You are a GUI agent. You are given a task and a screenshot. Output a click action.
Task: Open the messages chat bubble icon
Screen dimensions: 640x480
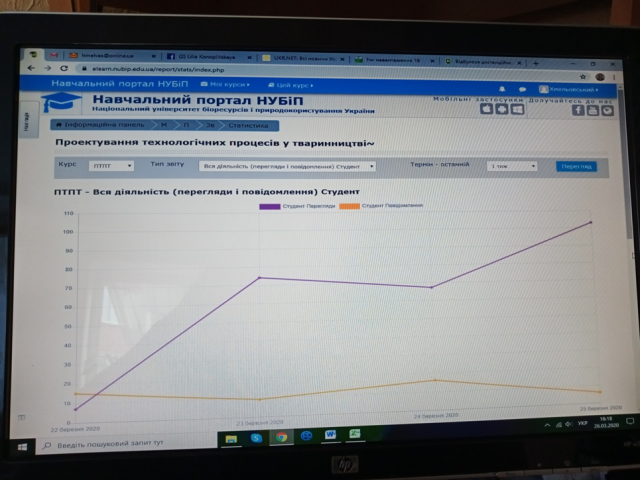click(x=522, y=89)
